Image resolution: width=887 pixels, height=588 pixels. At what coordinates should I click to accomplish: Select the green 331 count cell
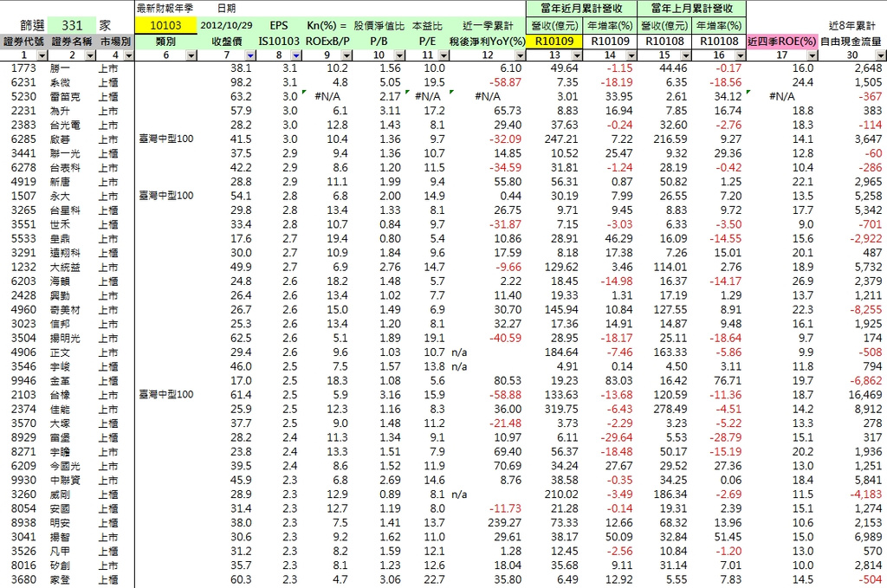pyautogui.click(x=72, y=25)
